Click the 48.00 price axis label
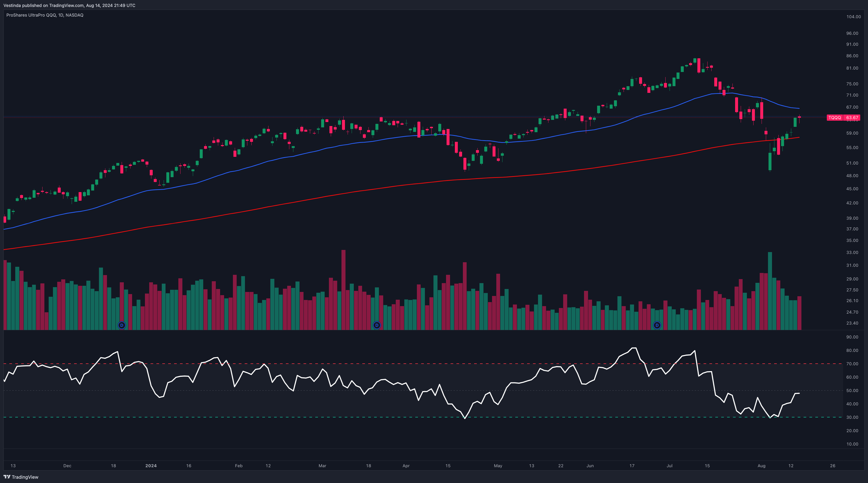This screenshot has height=483, width=868. pos(852,176)
